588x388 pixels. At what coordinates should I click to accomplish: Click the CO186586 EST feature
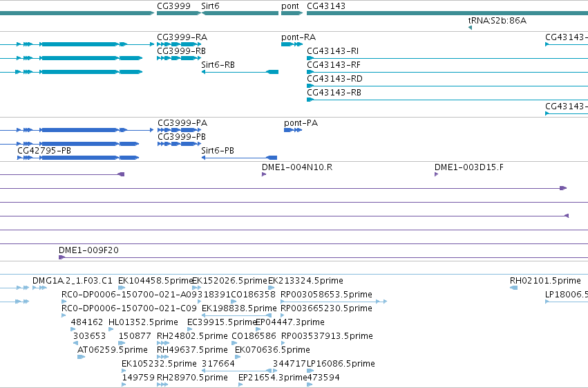234,343
